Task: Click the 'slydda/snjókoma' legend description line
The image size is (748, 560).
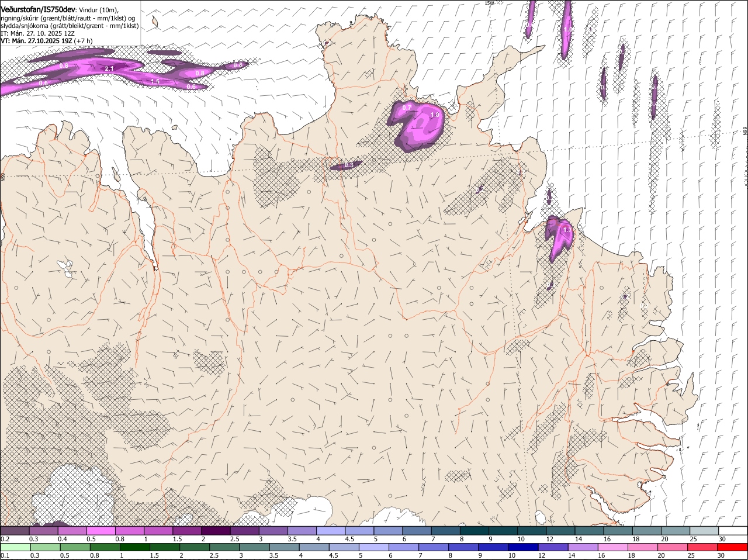Action: 70,26
